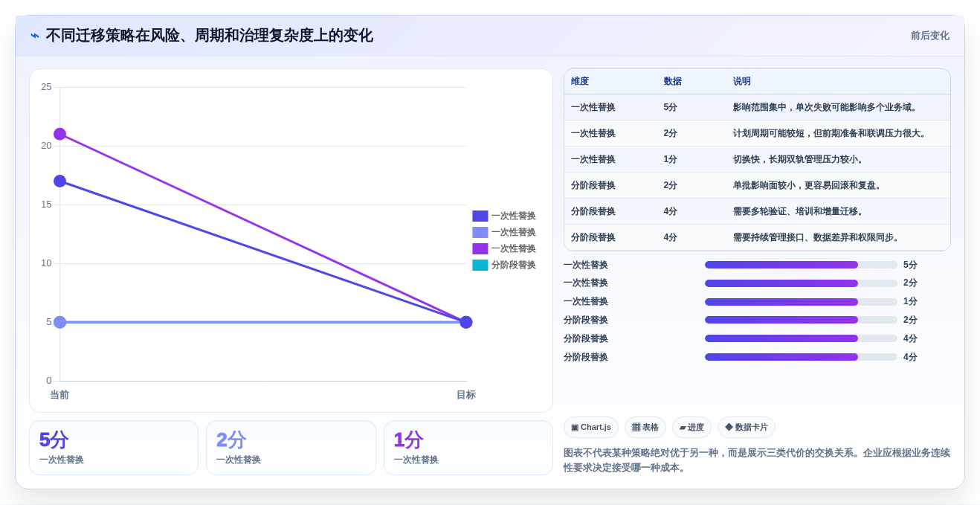Click the text 需要持续管理接口、数据差异和权限同步。
980x505 pixels.
pyautogui.click(x=817, y=237)
